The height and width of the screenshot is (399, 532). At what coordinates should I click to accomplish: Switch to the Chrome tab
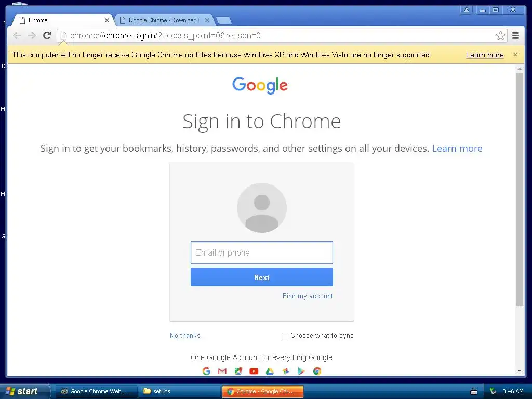(63, 20)
